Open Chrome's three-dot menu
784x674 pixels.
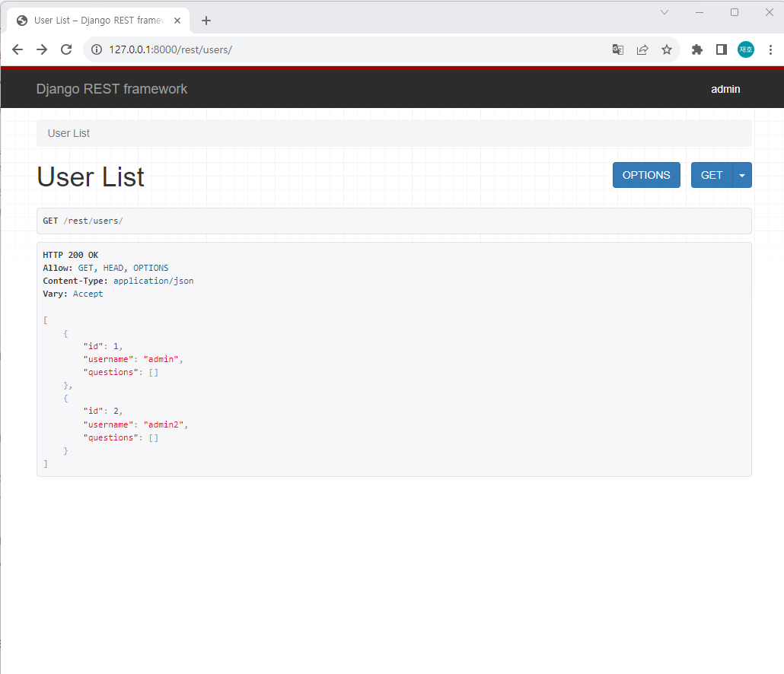point(770,49)
